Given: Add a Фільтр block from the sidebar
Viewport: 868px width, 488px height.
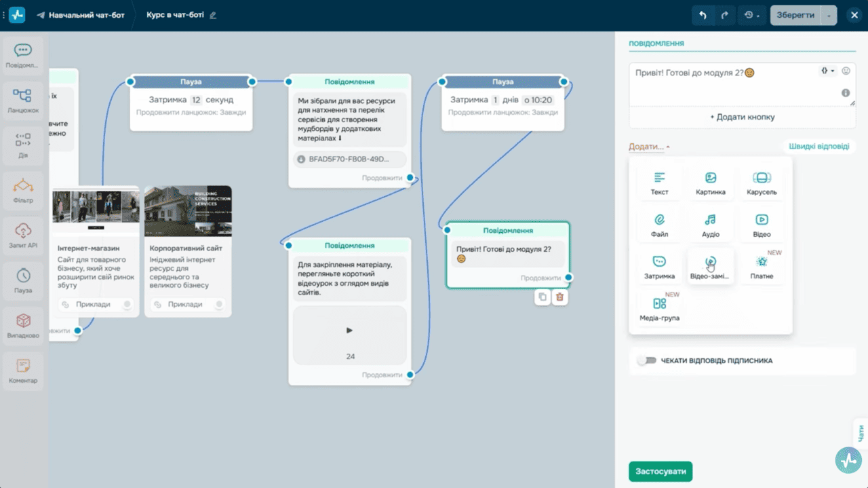Looking at the screenshot, I should [23, 191].
